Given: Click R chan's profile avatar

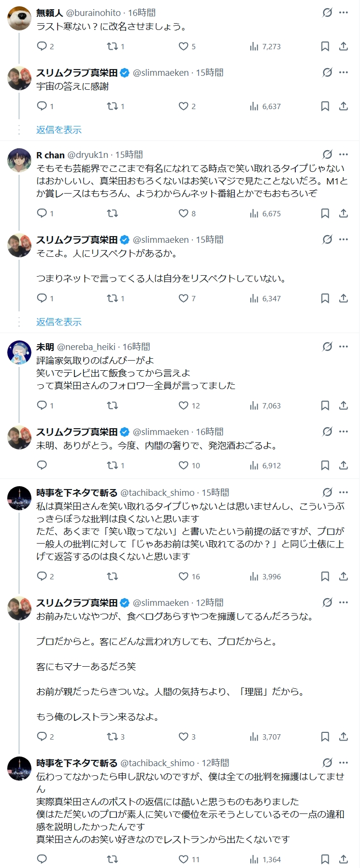Looking at the screenshot, I should coord(19,160).
